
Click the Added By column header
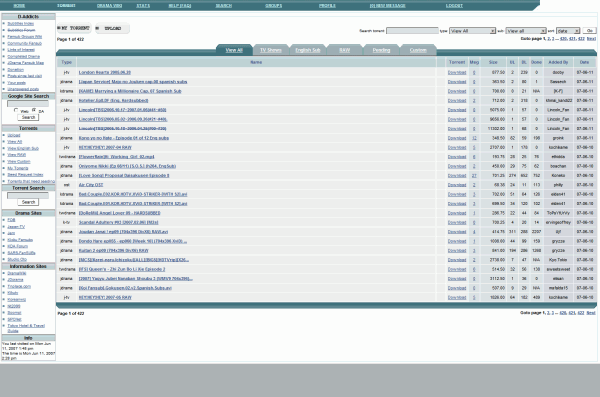[558, 62]
